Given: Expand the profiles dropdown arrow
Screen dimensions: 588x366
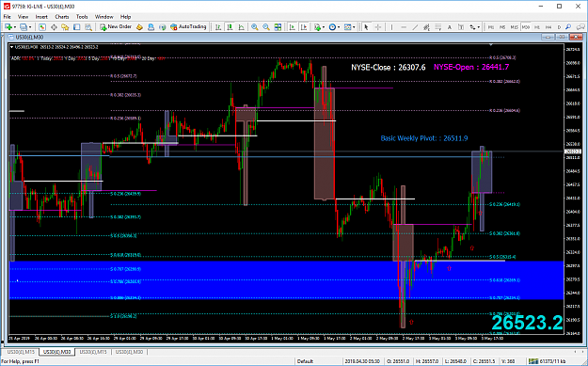Looking at the screenshot, I should click(x=30, y=27).
